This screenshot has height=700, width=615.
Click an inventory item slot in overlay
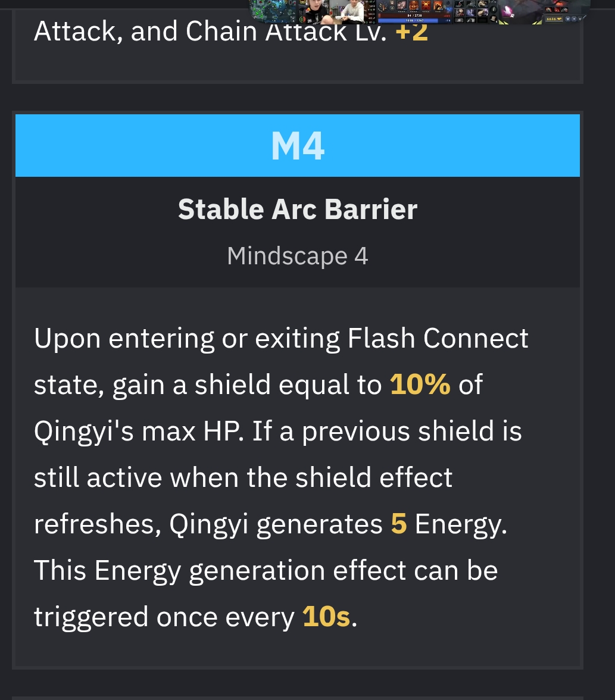coord(459,4)
